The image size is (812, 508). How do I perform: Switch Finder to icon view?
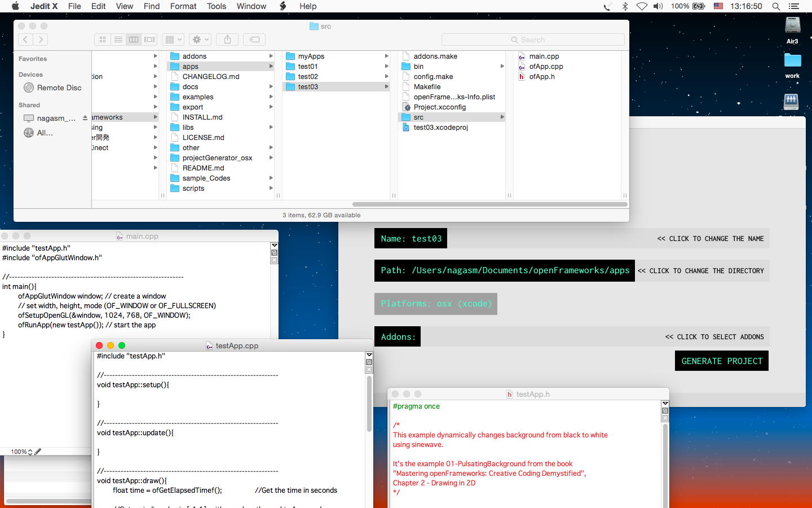tap(103, 40)
